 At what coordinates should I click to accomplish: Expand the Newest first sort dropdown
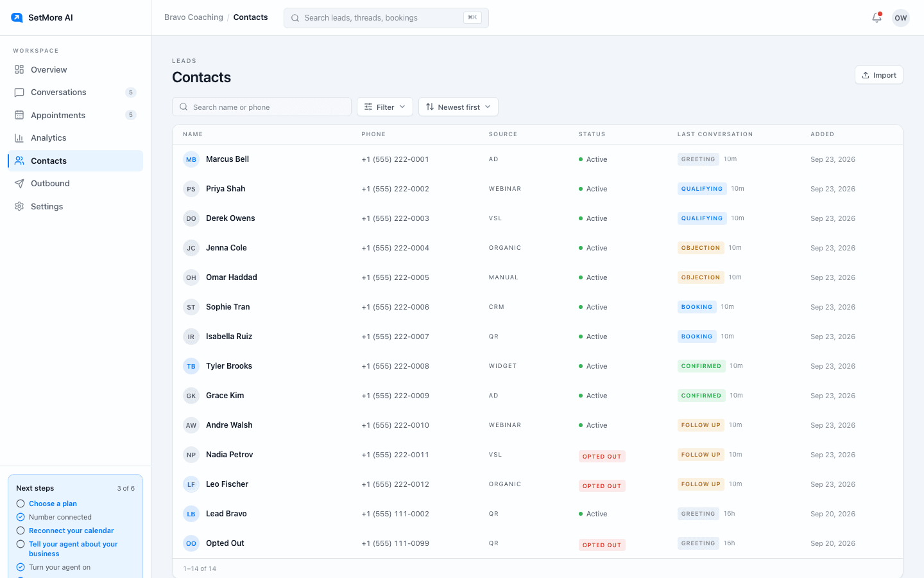coord(458,107)
